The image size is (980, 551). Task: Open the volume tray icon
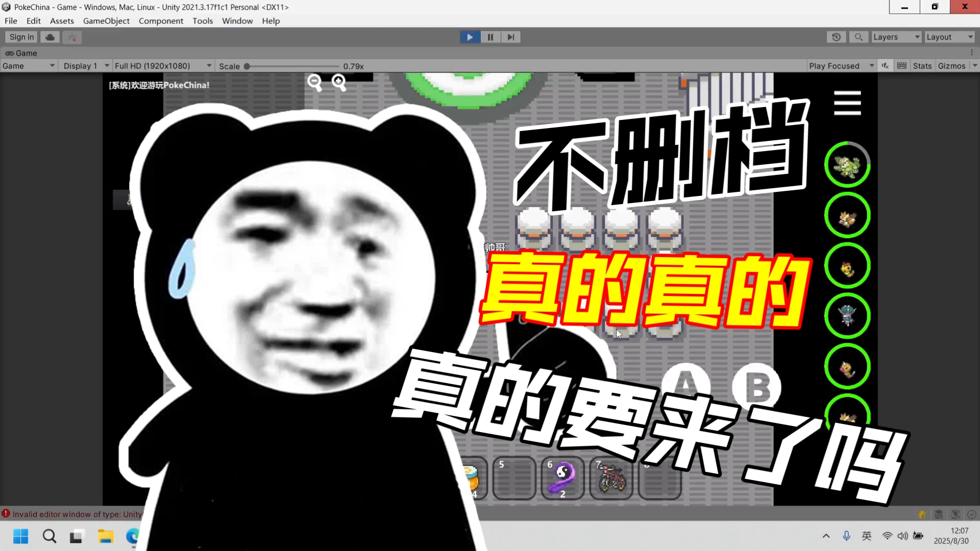[902, 536]
